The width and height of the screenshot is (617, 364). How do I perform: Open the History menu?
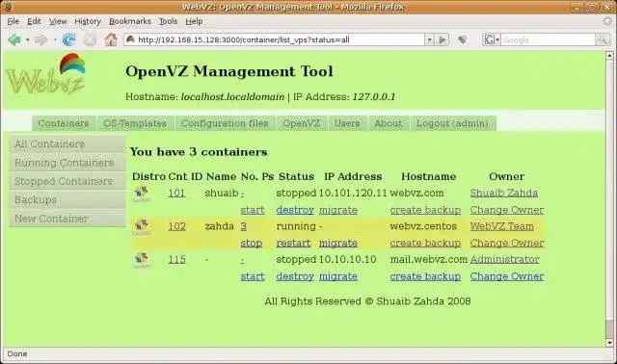tap(88, 21)
